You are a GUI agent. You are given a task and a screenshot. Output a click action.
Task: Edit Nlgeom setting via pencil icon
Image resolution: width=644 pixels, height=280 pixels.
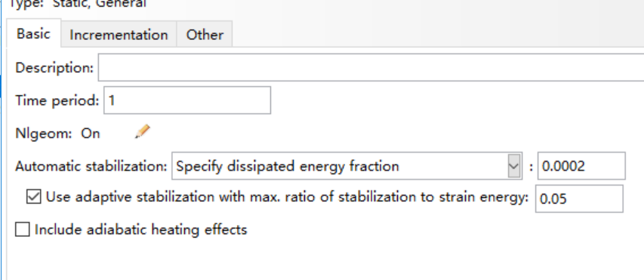pyautogui.click(x=143, y=132)
